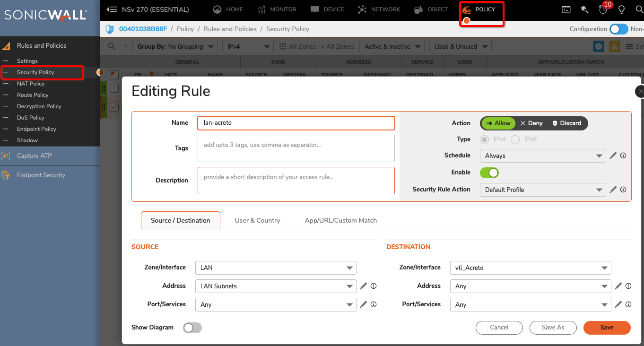
Task: Click the search magnifier in policy toolbar
Action: [112, 46]
